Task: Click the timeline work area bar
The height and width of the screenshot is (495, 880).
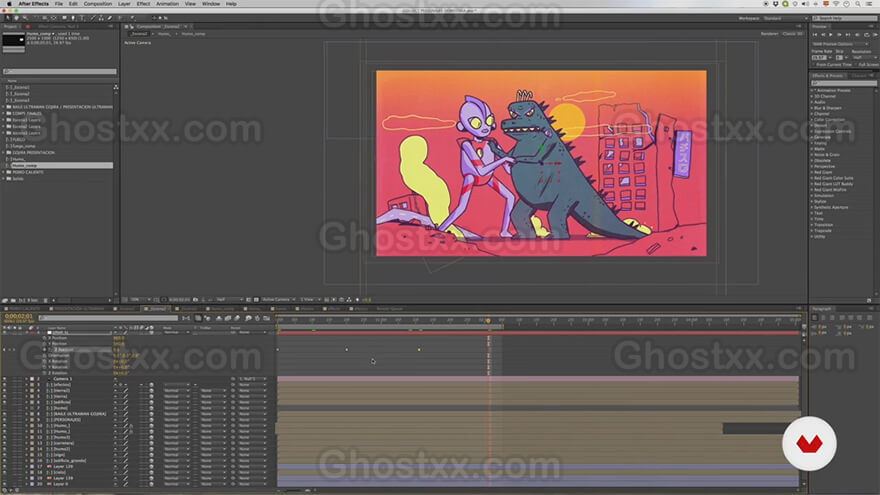Action: click(390, 326)
